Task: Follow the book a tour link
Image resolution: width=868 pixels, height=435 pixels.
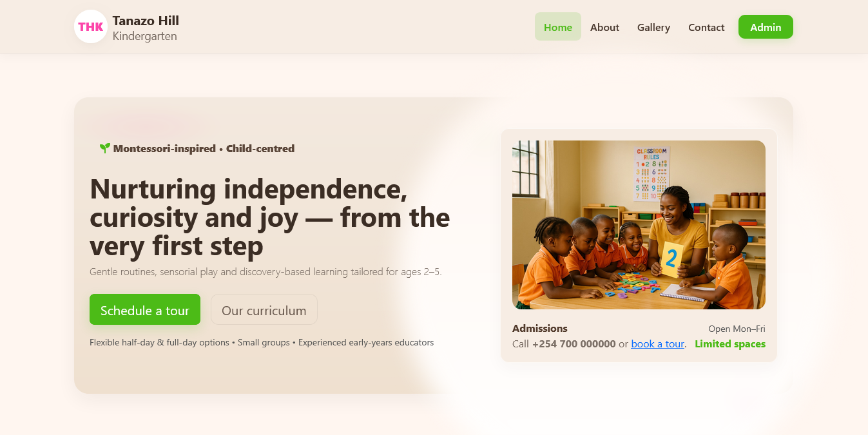Action: pos(657,344)
